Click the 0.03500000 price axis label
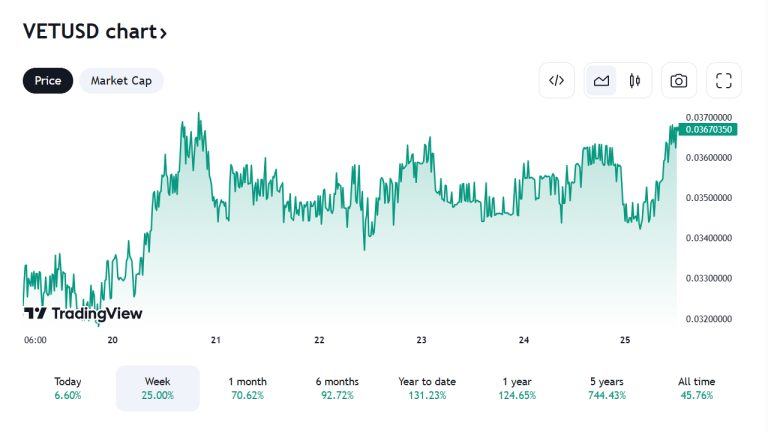Screen dimensions: 768x432 click(709, 198)
